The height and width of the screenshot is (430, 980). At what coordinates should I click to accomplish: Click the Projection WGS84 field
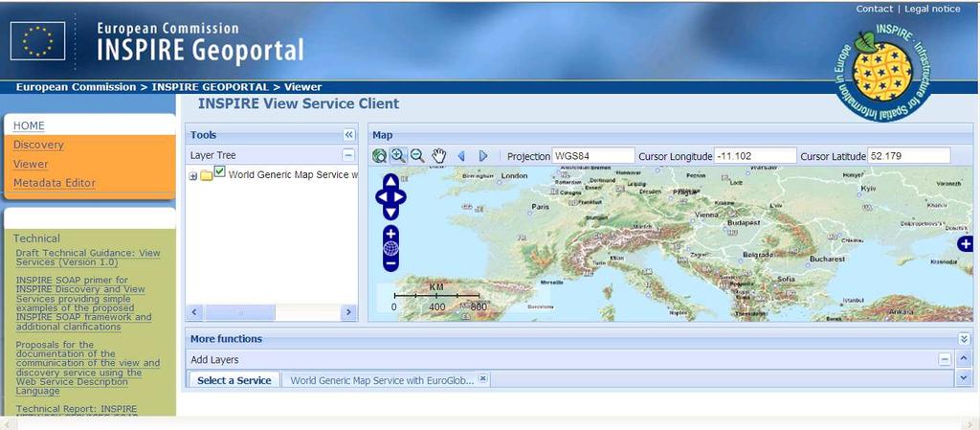coord(593,156)
